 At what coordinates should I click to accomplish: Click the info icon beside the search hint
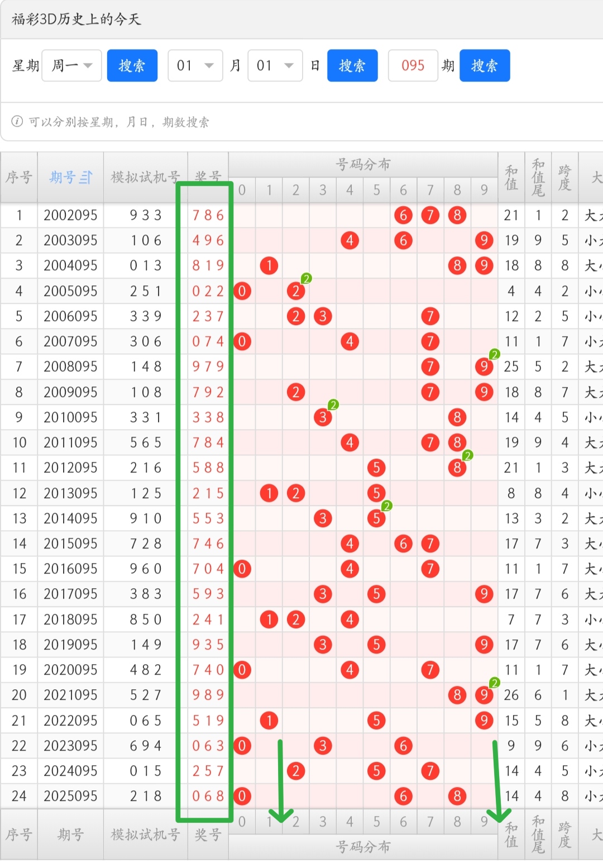(17, 121)
